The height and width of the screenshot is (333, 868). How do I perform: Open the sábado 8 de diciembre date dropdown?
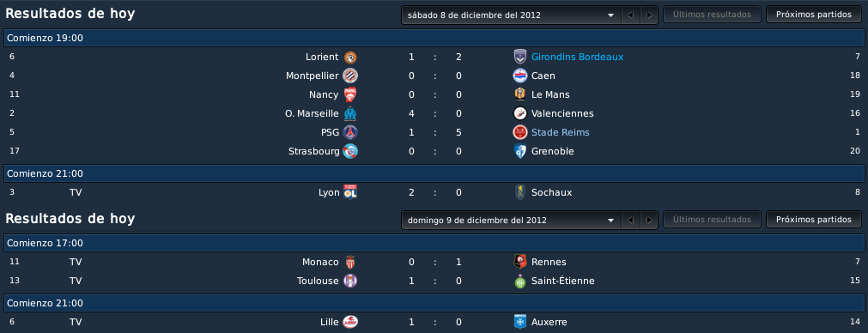[512, 15]
